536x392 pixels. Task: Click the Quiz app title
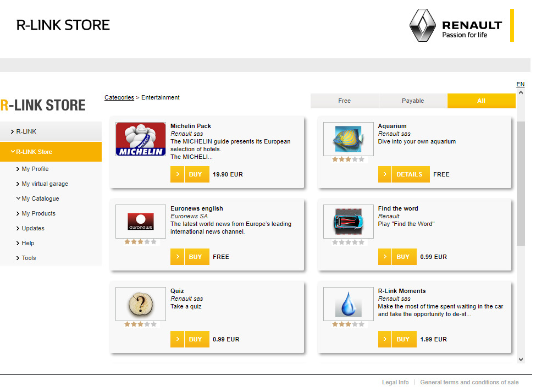pyautogui.click(x=177, y=291)
